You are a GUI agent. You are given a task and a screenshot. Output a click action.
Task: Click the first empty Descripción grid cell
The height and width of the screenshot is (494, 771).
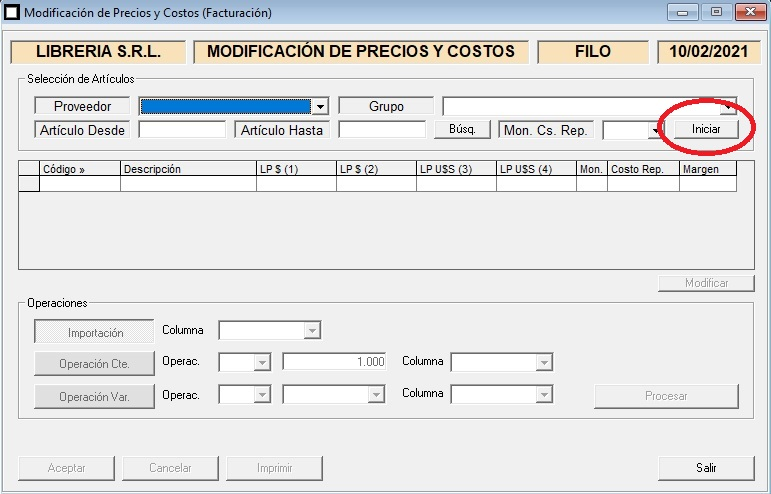tap(187, 184)
